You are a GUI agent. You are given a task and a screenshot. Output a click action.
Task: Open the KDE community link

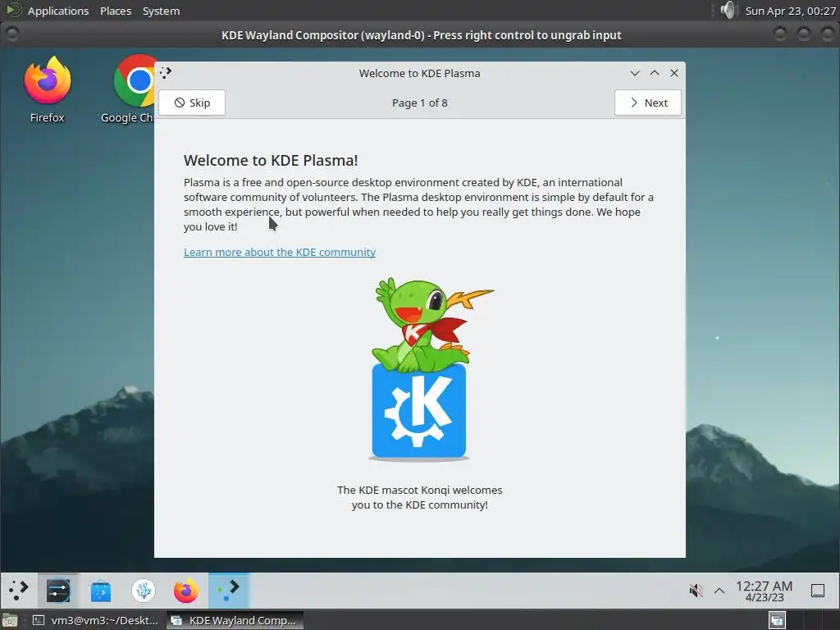[280, 253]
